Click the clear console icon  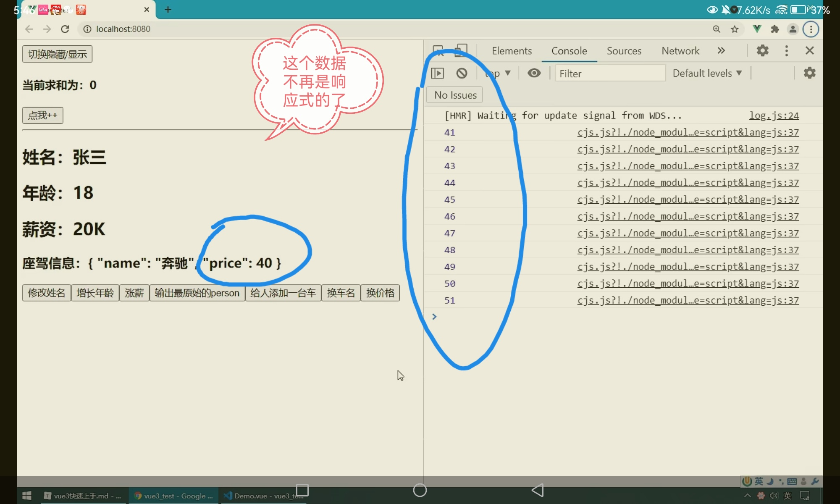pyautogui.click(x=462, y=73)
